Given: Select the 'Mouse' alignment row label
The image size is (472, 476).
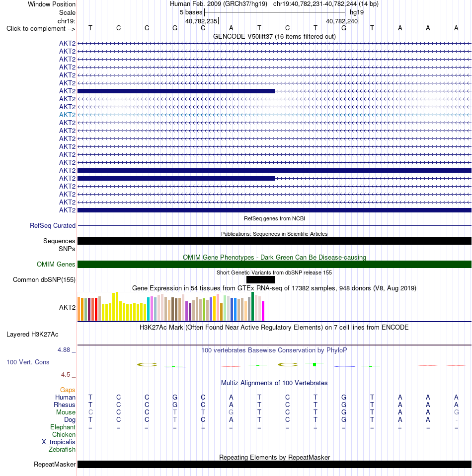Looking at the screenshot, I should coord(66,412).
